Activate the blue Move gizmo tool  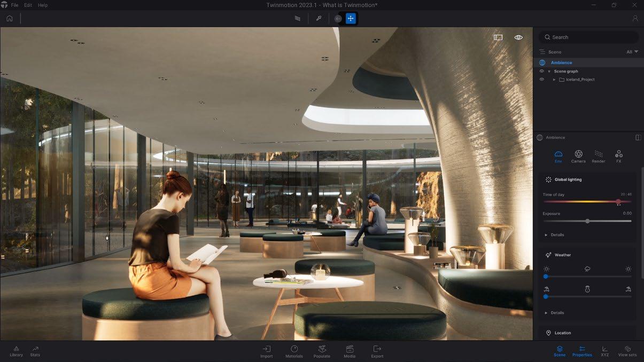[351, 19]
